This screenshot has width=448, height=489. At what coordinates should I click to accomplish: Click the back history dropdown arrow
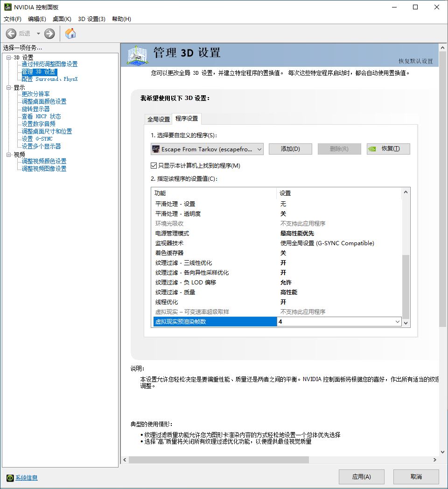[38, 33]
